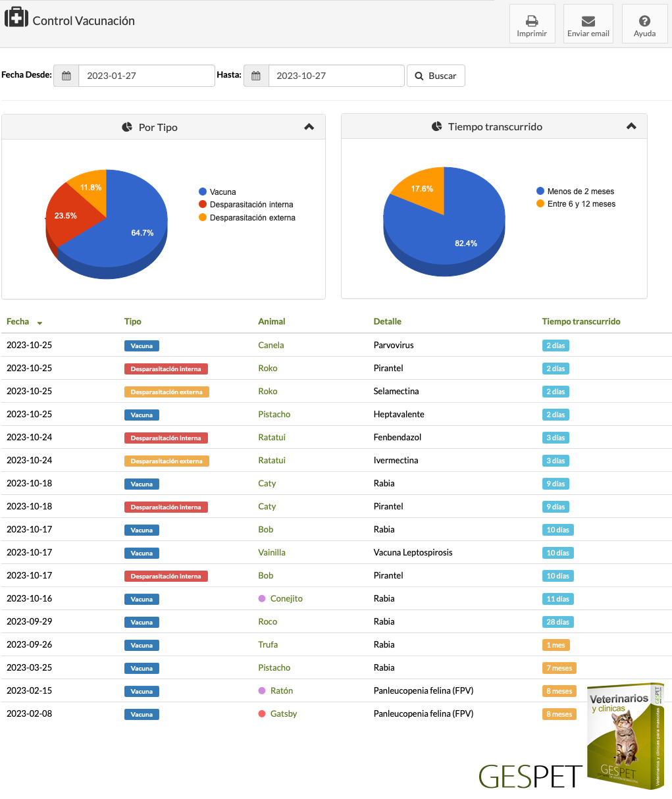Toggle Desparasitación interna legend entry
The width and height of the screenshot is (672, 799).
click(246, 205)
